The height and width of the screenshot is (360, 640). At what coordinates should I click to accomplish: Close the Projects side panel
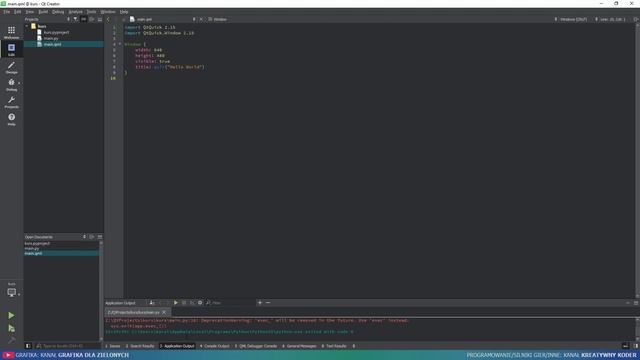[x=100, y=19]
